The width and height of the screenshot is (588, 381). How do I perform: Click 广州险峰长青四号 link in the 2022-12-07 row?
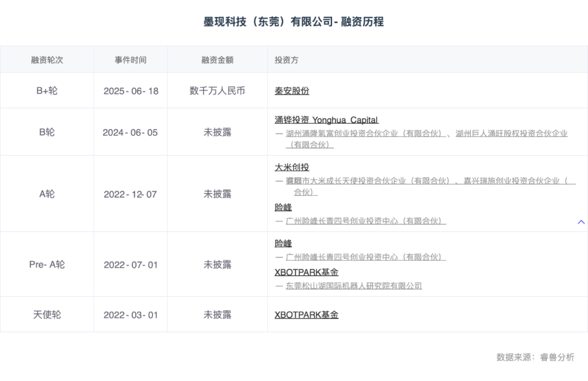point(366,221)
